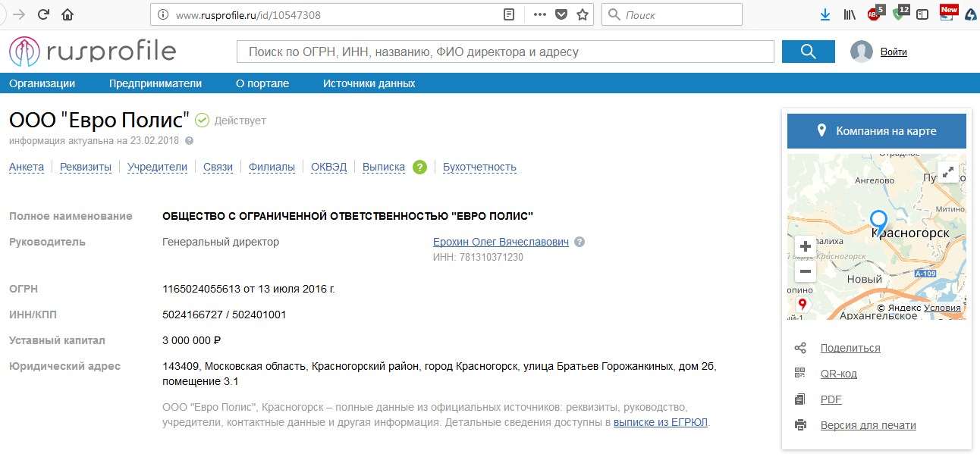The image size is (980, 457).
Task: Open the green question mark help
Action: point(420,167)
